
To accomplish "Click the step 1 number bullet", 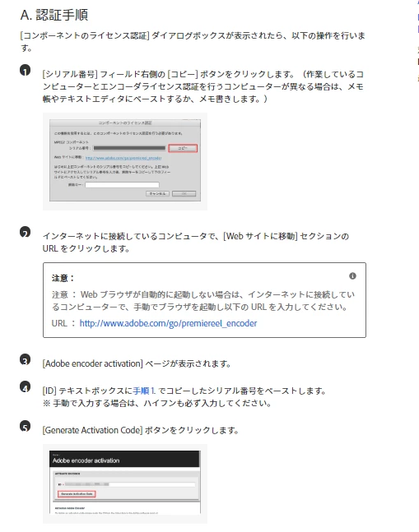I will coord(26,70).
